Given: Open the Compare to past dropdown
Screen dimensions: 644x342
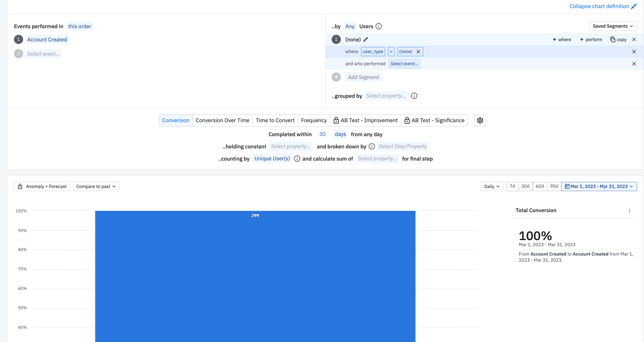Looking at the screenshot, I should 96,186.
